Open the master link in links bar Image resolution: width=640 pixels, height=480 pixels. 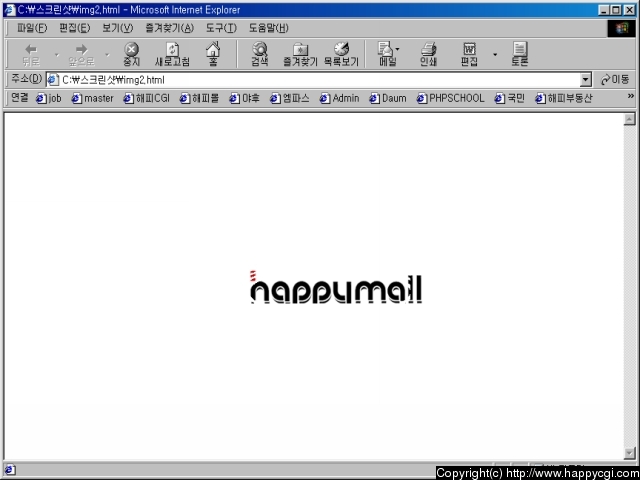tap(92, 98)
